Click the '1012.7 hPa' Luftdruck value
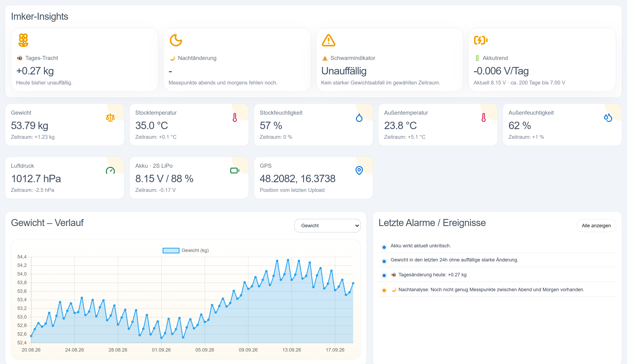627x364 pixels. pos(36,179)
